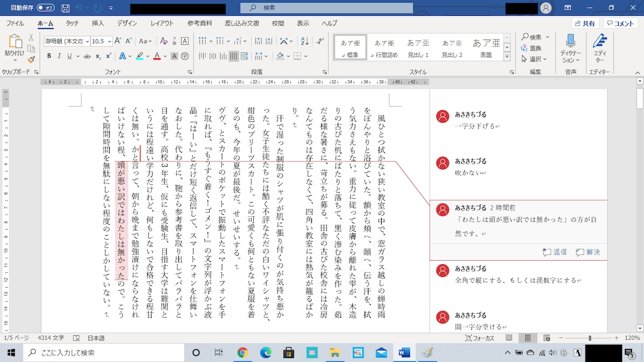Click the web layout view icon
The image size is (644, 362).
[546, 338]
